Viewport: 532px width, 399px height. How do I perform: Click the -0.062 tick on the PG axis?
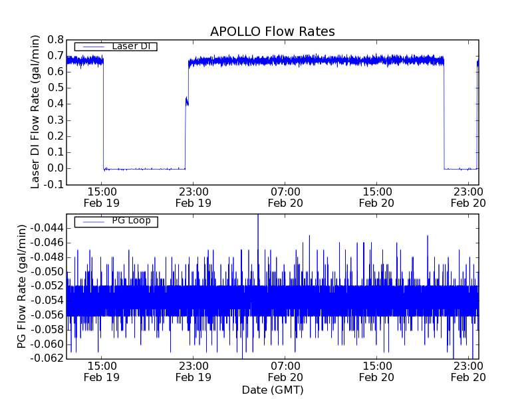[x=47, y=358]
